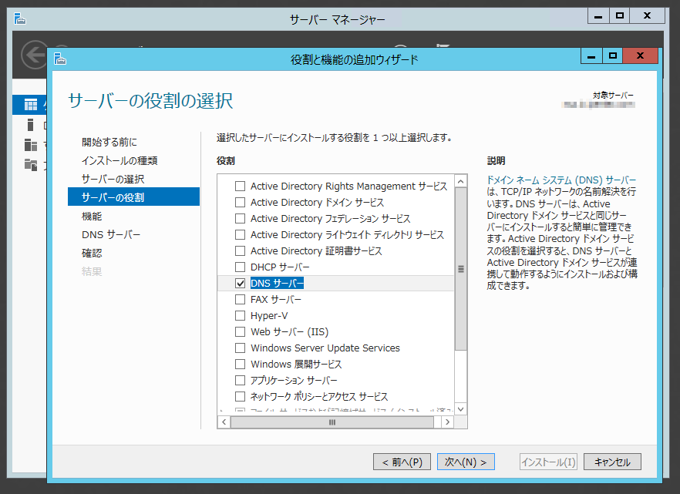Click Server Manager back arrow button
The height and width of the screenshot is (494, 680).
34,55
